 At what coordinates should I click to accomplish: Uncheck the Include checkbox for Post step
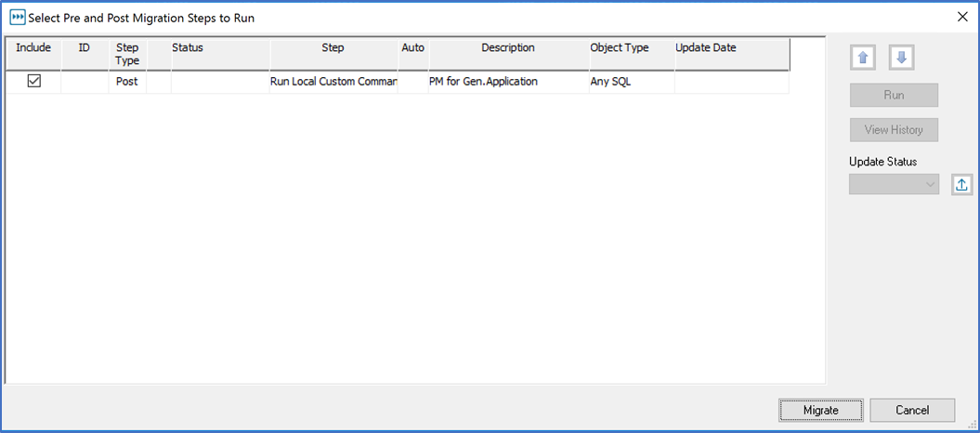point(33,81)
